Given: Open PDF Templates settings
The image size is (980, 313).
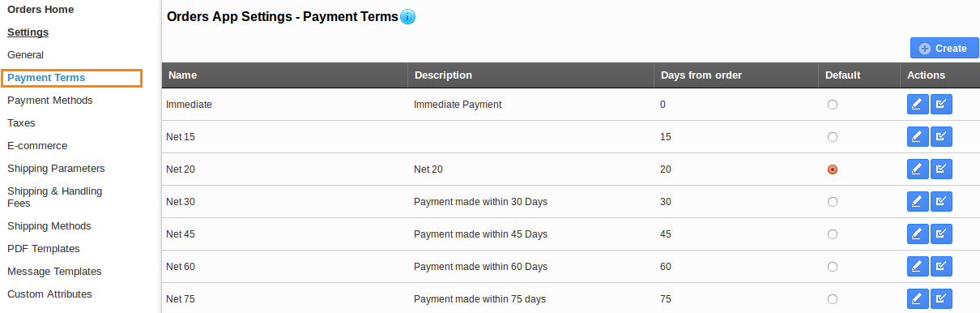Looking at the screenshot, I should [x=44, y=249].
